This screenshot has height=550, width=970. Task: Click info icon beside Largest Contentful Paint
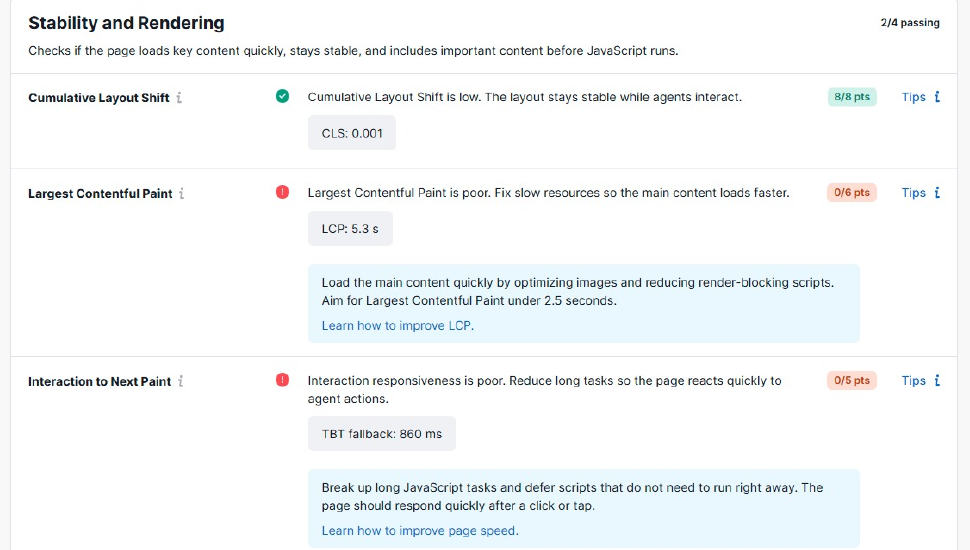coord(182,194)
